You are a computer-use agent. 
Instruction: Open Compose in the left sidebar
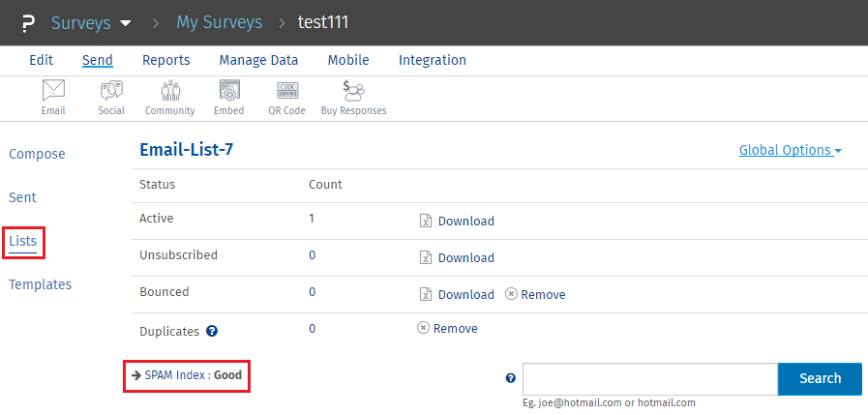[x=37, y=154]
